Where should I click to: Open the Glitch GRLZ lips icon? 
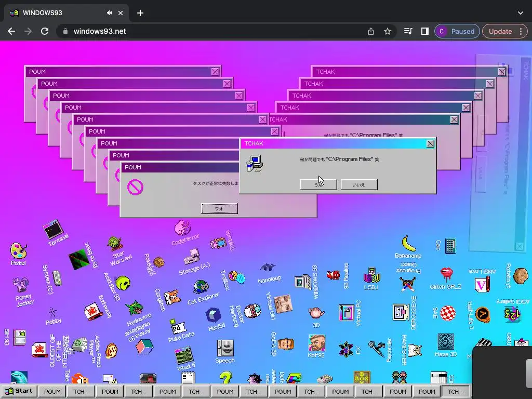point(446,274)
